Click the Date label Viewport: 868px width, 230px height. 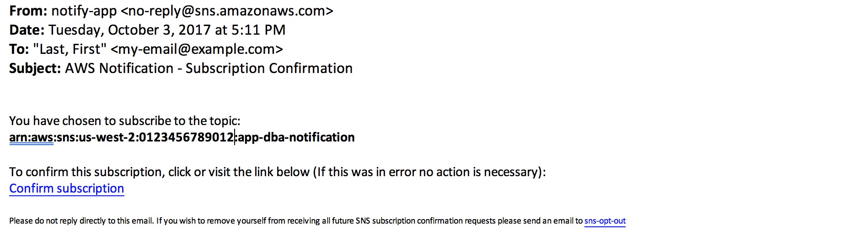pyautogui.click(x=27, y=30)
